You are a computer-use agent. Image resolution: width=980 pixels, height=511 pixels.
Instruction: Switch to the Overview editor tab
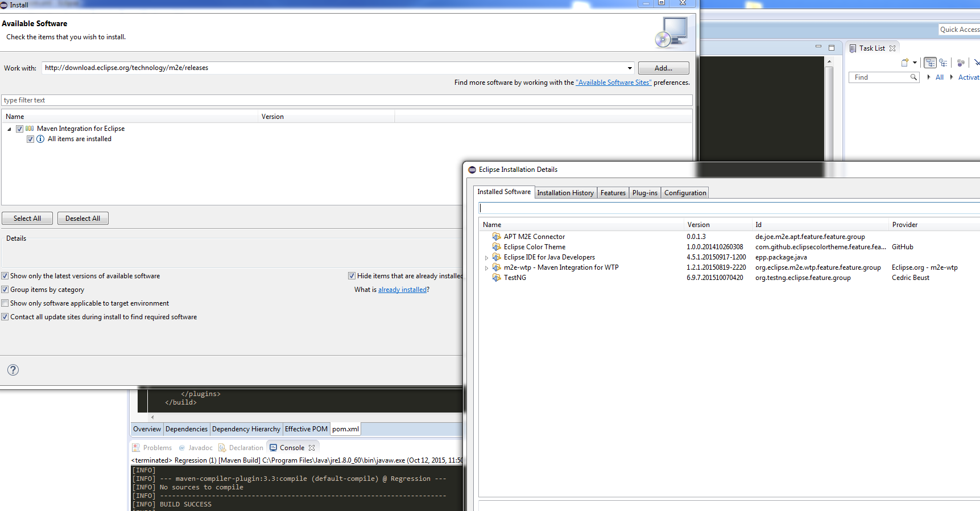point(147,429)
